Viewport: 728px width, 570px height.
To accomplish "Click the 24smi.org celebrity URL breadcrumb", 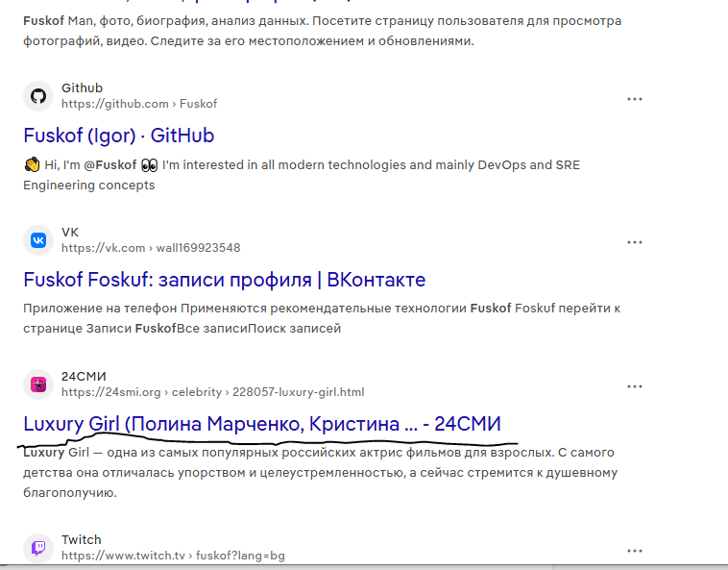I will click(x=212, y=392).
